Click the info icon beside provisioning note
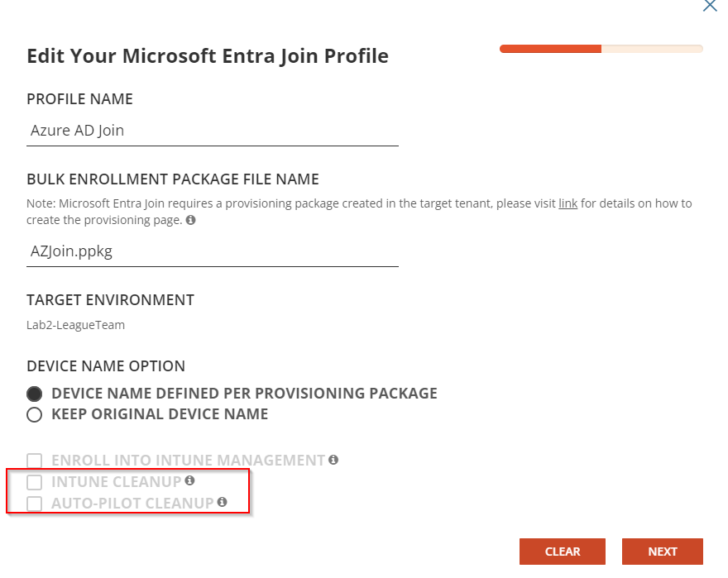 click(191, 221)
